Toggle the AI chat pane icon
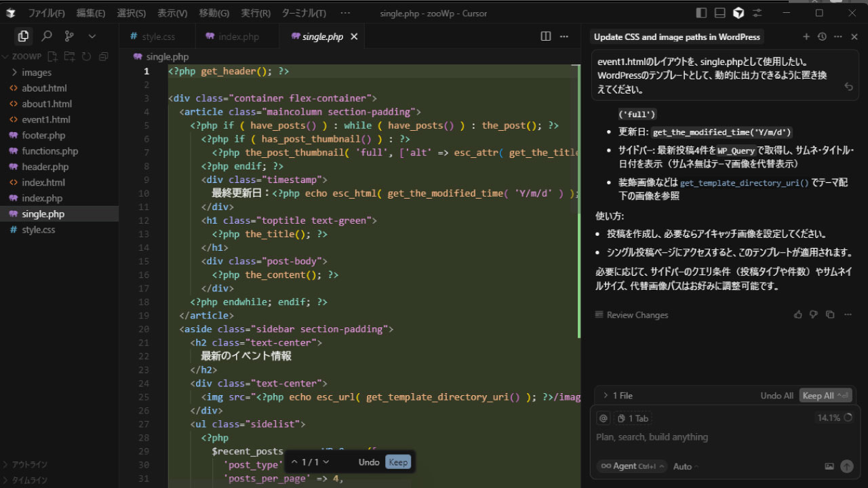 [738, 13]
